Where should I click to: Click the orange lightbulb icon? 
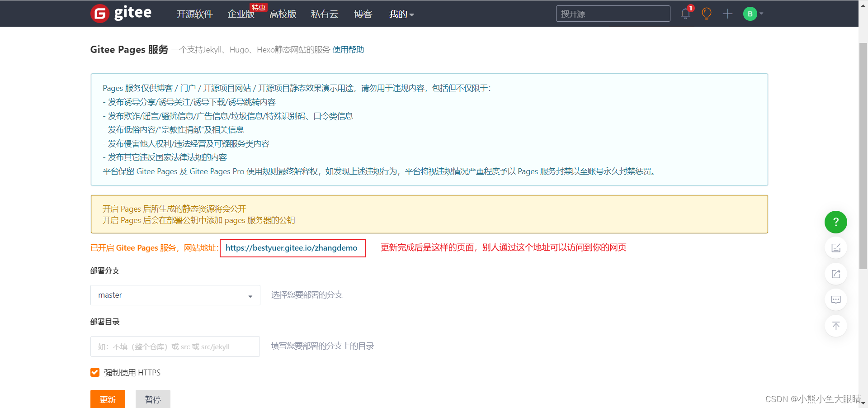tap(707, 14)
